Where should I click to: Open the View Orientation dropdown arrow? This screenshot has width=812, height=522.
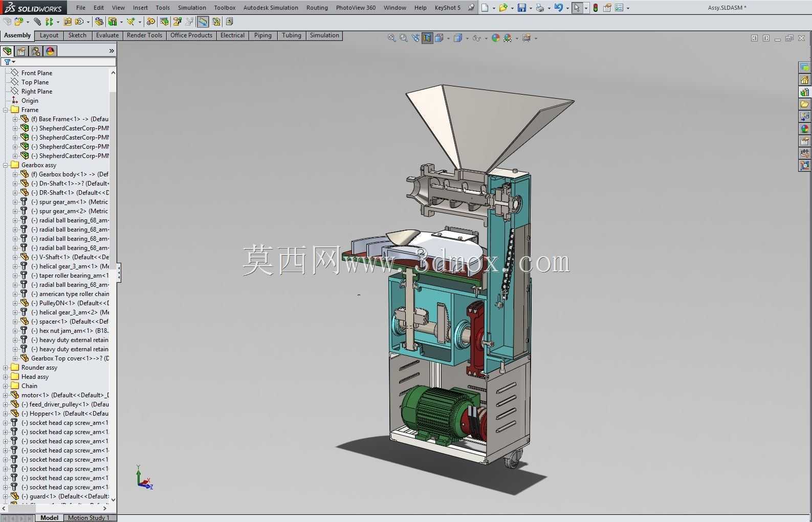point(448,38)
